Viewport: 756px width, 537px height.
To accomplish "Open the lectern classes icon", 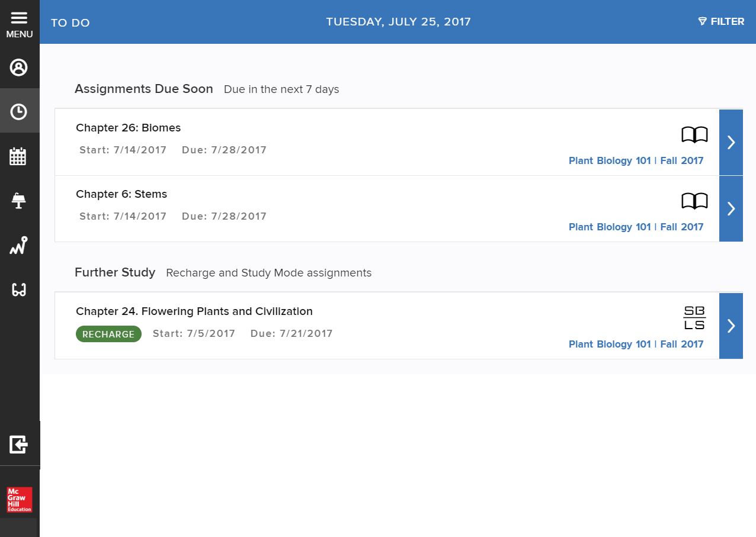I will [18, 201].
